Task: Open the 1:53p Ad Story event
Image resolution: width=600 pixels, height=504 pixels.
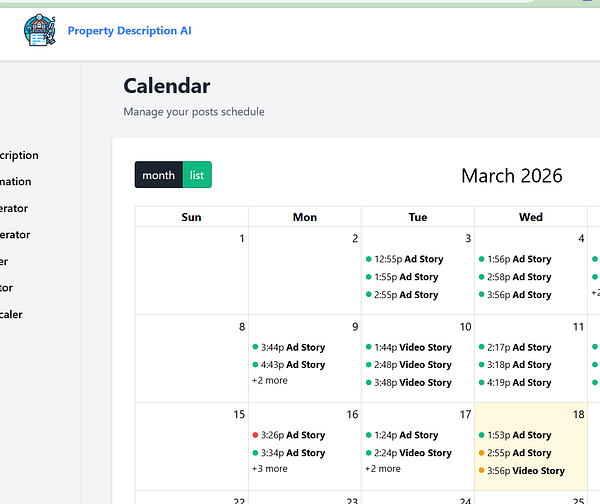Action: click(515, 435)
